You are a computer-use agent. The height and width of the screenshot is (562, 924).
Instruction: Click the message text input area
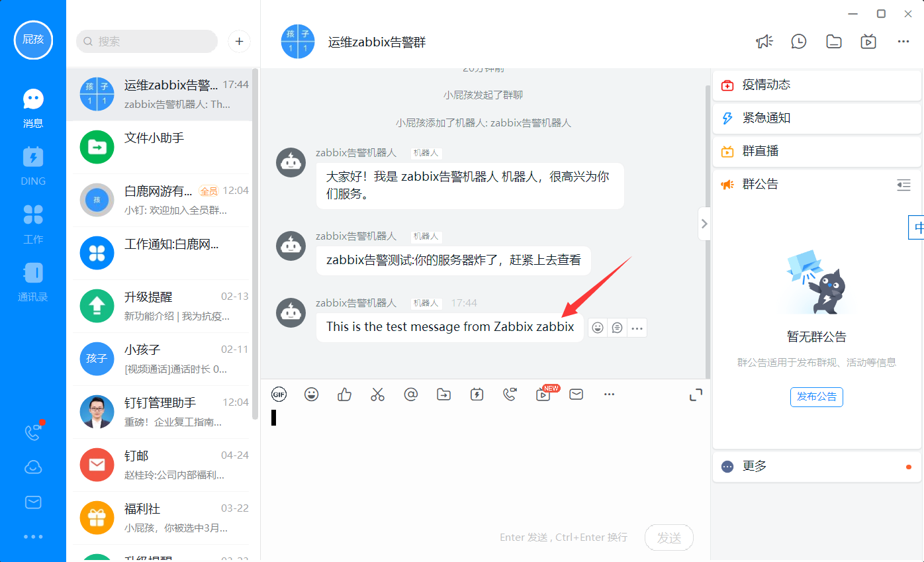[x=485, y=463]
